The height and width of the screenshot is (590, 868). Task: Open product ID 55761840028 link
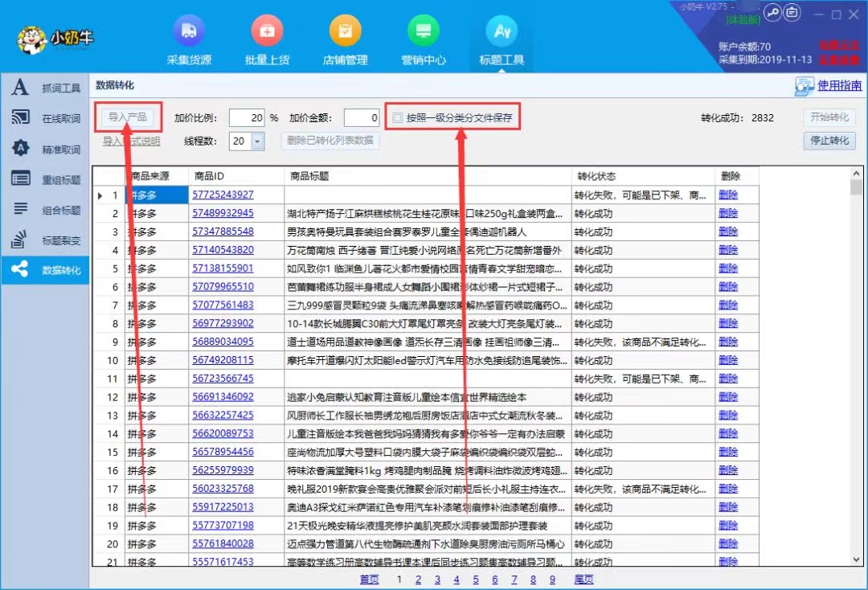tap(223, 543)
